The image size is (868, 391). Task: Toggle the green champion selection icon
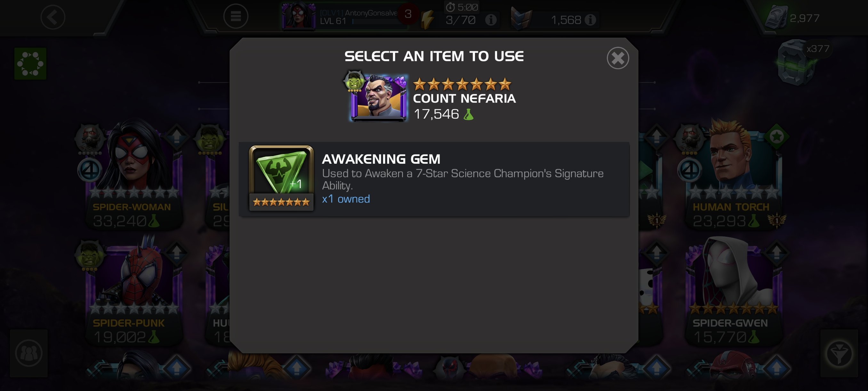30,63
